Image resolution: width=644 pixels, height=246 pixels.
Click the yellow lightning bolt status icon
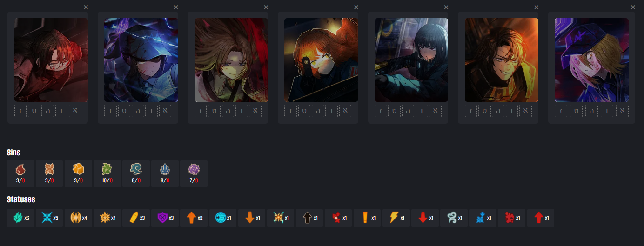click(396, 218)
